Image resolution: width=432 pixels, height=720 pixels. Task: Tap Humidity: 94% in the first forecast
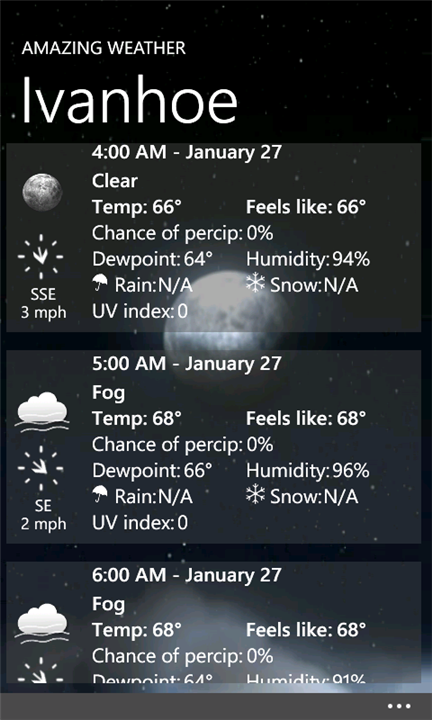(308, 259)
